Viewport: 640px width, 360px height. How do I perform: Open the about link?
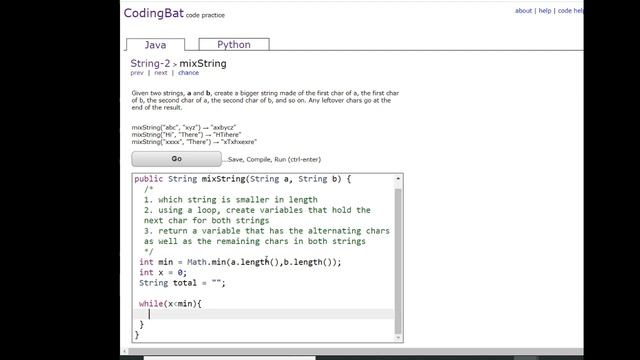[x=523, y=11]
